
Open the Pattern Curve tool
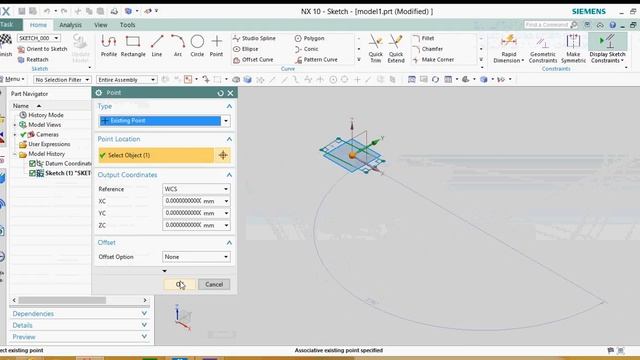316,60
